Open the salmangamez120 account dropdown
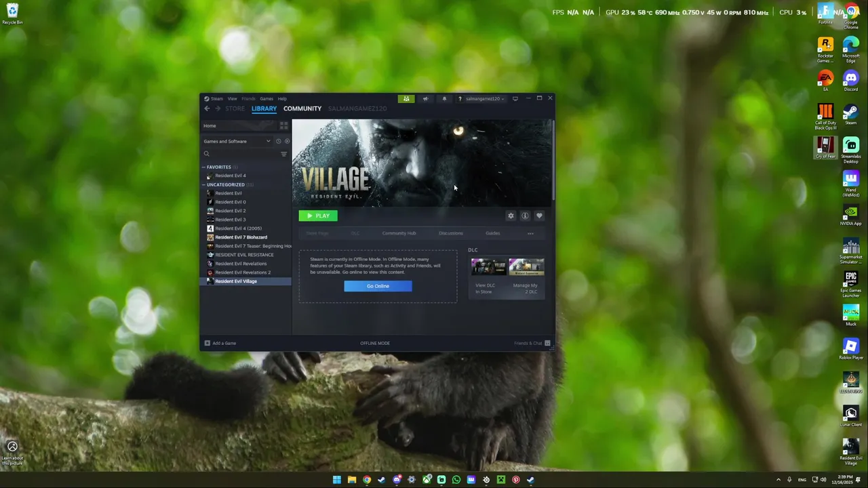The height and width of the screenshot is (488, 868). pyautogui.click(x=485, y=99)
